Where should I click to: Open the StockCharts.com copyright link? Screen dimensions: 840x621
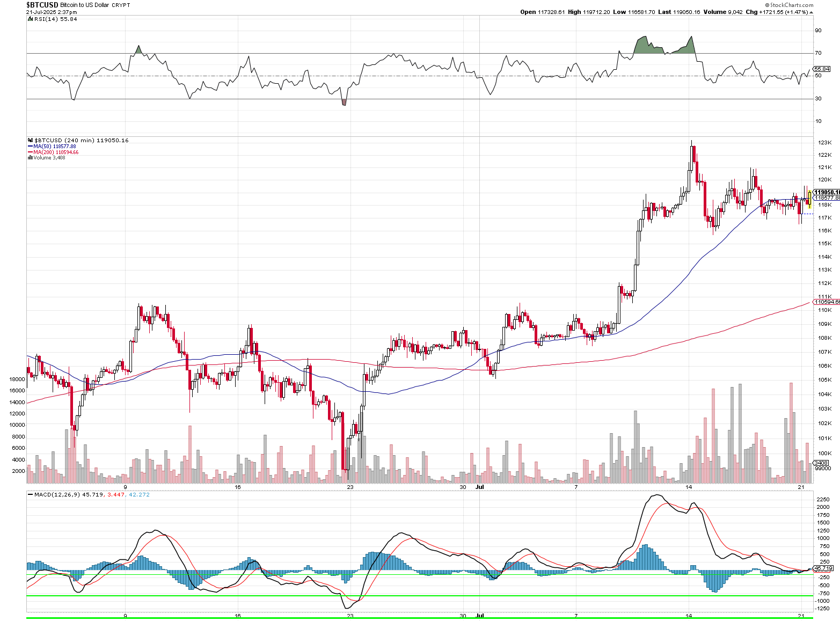[789, 5]
